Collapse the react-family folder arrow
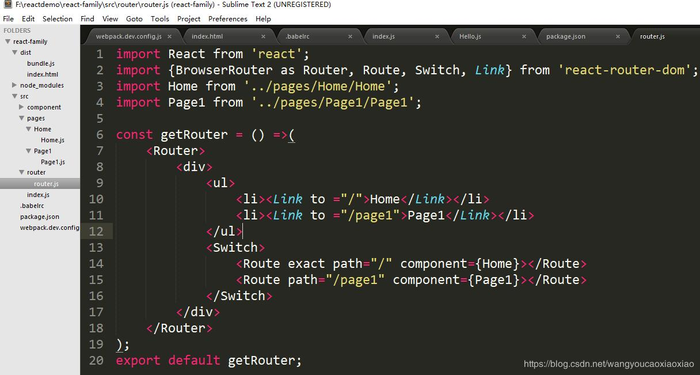This screenshot has width=700, height=375. (8, 42)
